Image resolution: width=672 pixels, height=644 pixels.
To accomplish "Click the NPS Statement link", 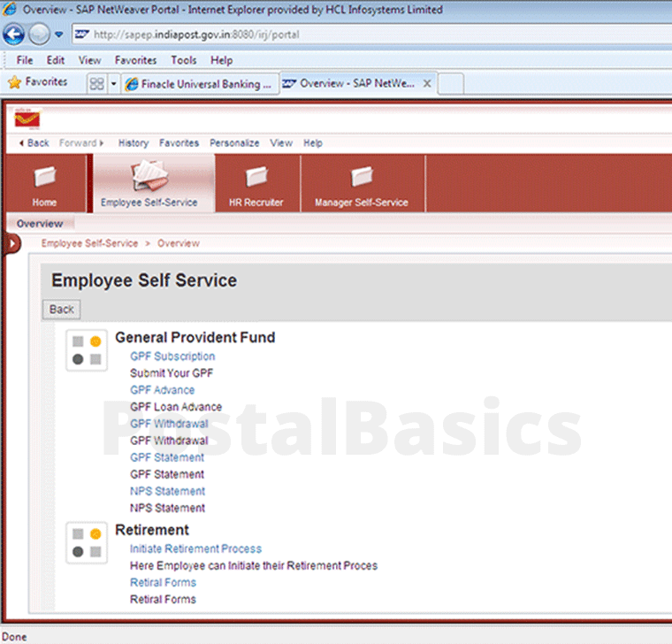I will pyautogui.click(x=167, y=491).
